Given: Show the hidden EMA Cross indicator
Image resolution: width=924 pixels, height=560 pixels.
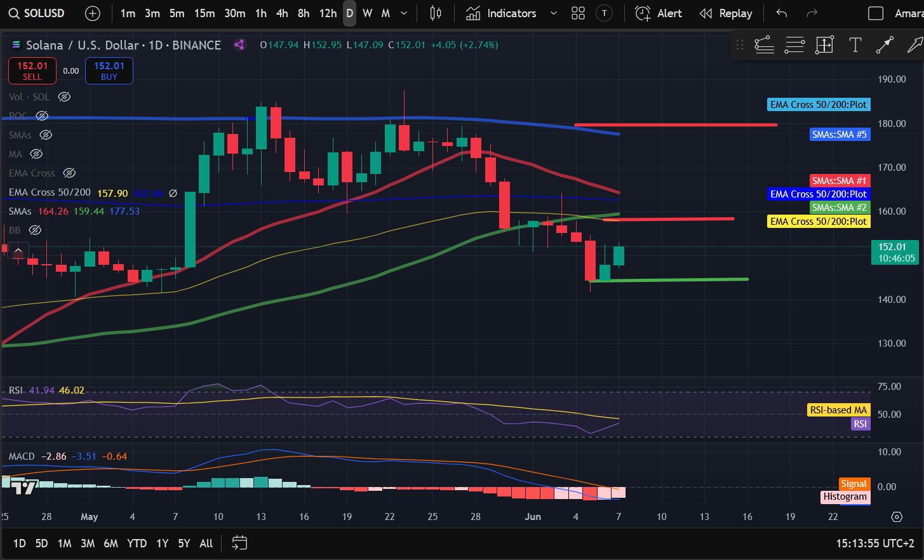Looking at the screenshot, I should click(x=70, y=173).
